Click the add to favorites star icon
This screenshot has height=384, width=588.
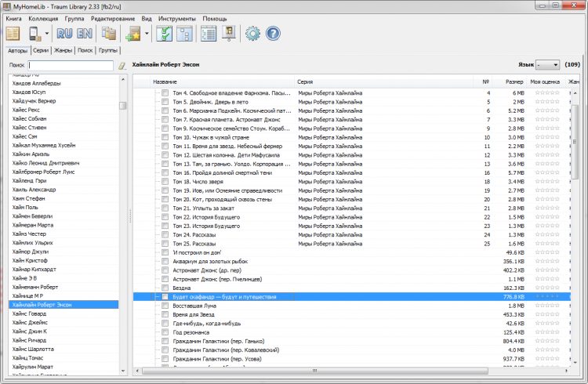click(x=133, y=34)
